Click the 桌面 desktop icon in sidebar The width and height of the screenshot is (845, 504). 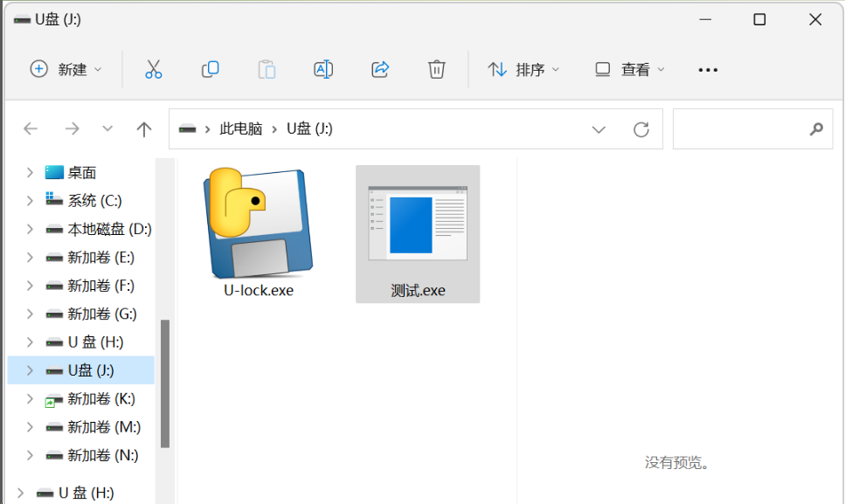54,172
